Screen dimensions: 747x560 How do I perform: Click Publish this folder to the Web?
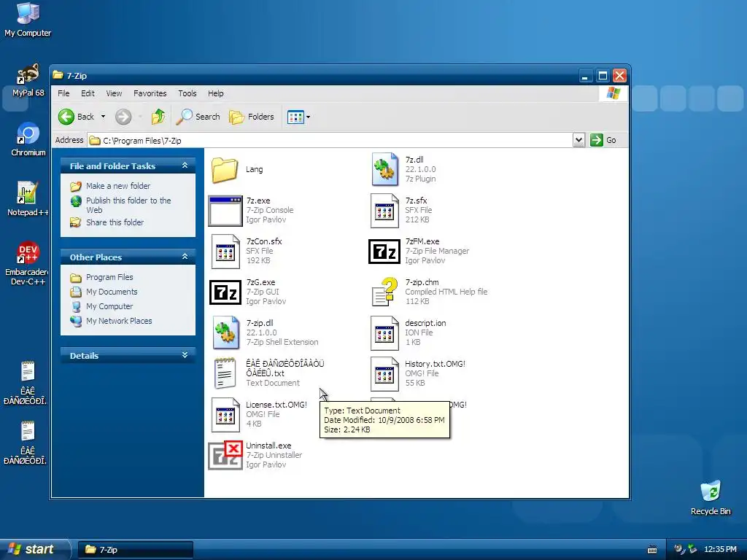(128, 205)
